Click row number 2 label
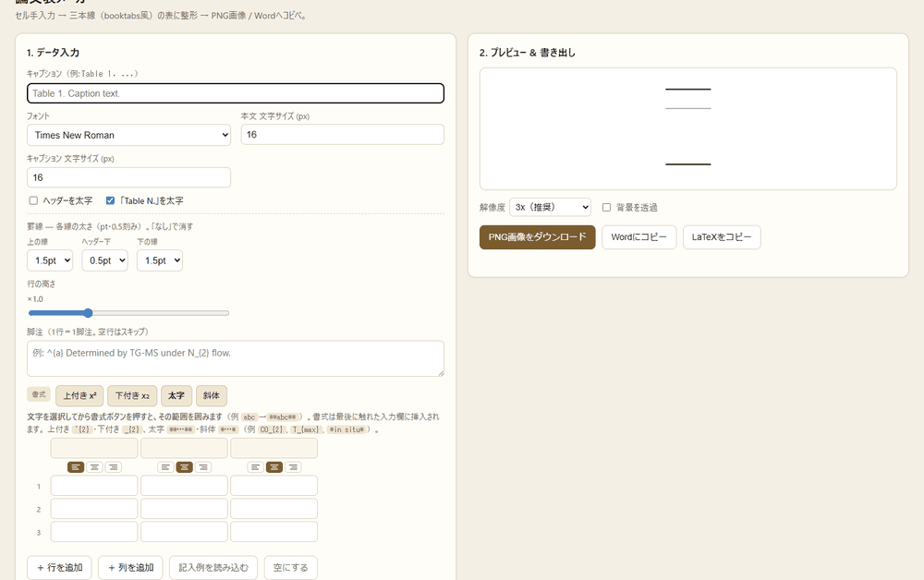Screen dimensions: 924x580 pyautogui.click(x=39, y=509)
